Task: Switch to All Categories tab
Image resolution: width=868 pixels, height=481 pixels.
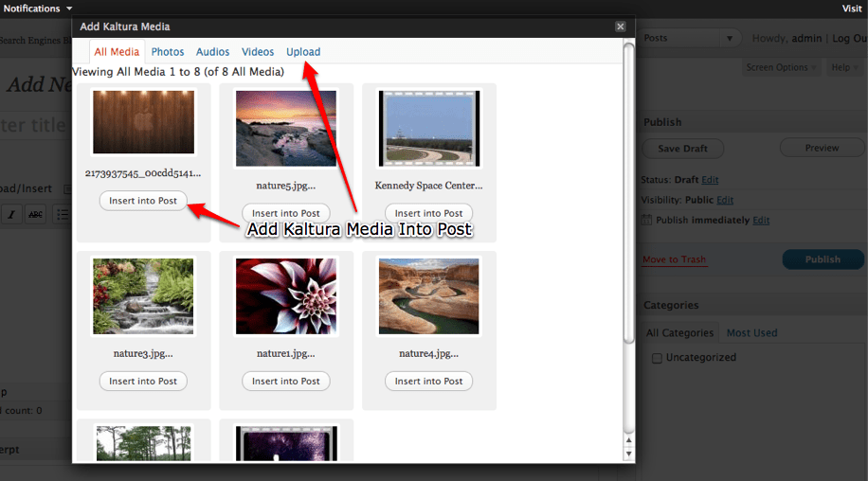Action: 679,333
